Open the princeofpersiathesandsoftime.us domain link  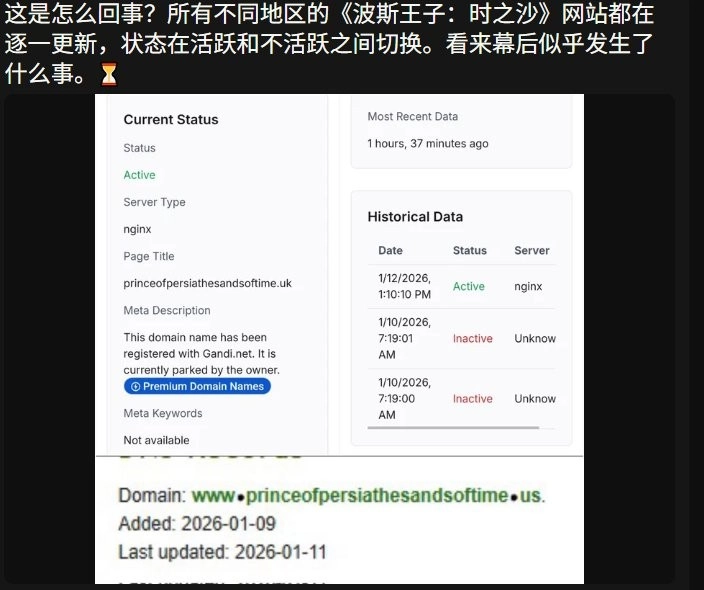368,495
